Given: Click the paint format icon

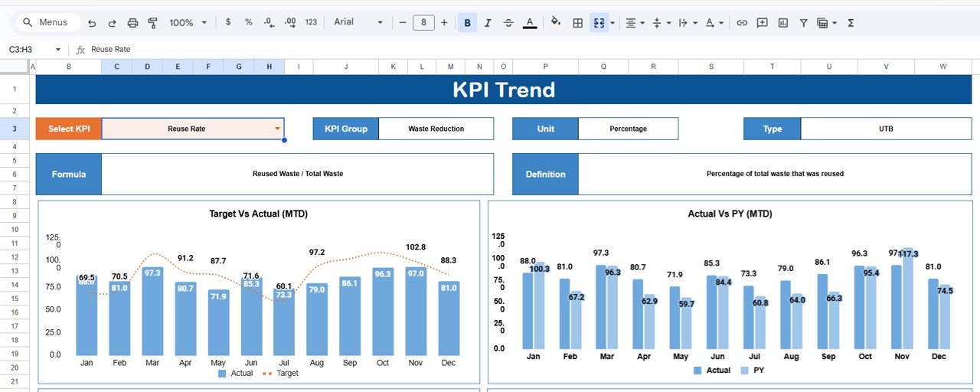Looking at the screenshot, I should tap(152, 23).
